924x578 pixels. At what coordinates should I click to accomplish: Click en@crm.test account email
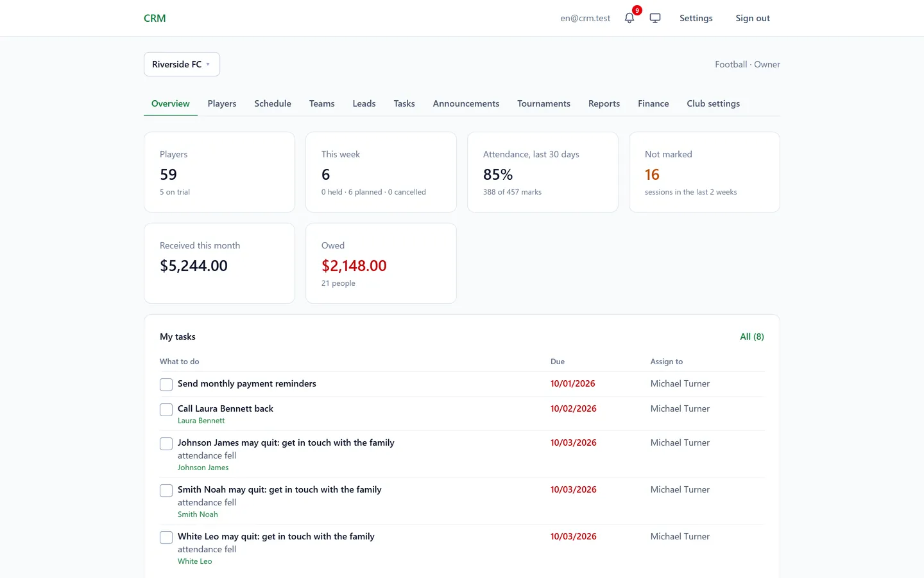pos(585,18)
